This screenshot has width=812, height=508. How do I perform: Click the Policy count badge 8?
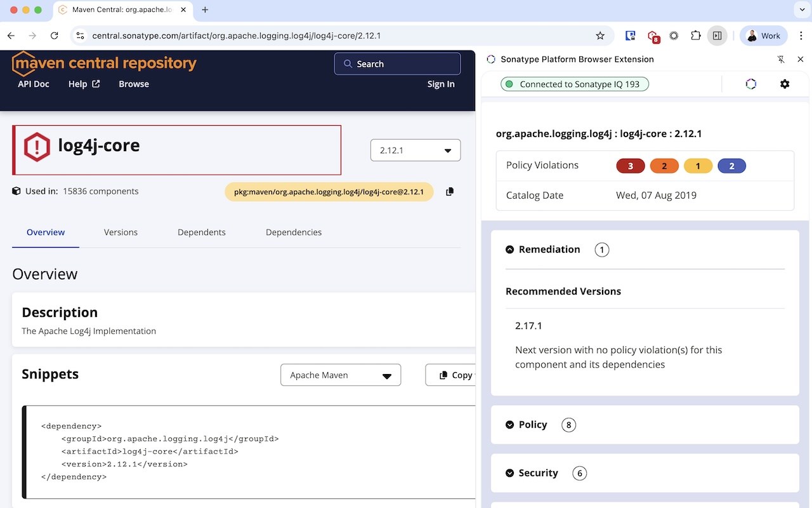tap(569, 425)
